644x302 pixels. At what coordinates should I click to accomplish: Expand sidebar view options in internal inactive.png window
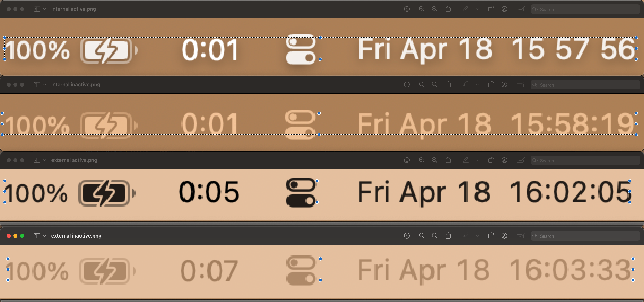tap(44, 85)
